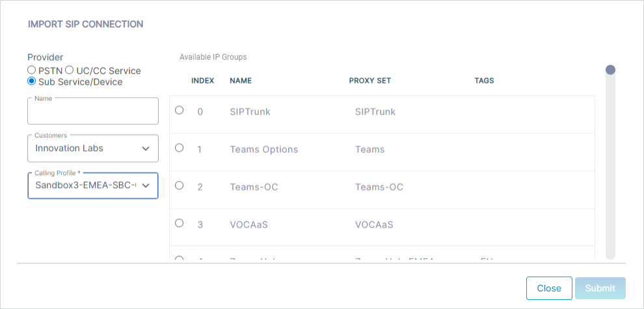This screenshot has height=309, width=644.
Task: Click the IP groups list scrollbar handle
Action: 610,70
